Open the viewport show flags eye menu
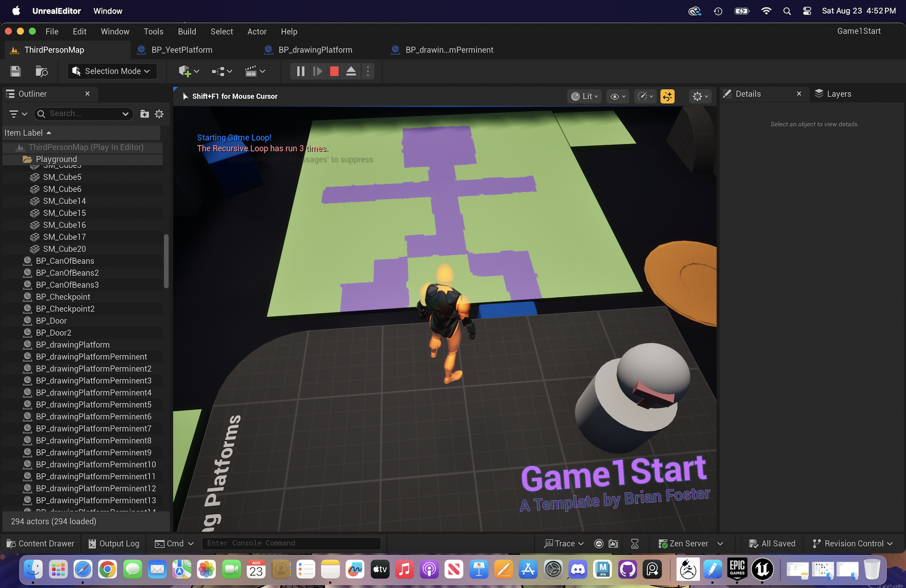Image resolution: width=906 pixels, height=588 pixels. 618,96
